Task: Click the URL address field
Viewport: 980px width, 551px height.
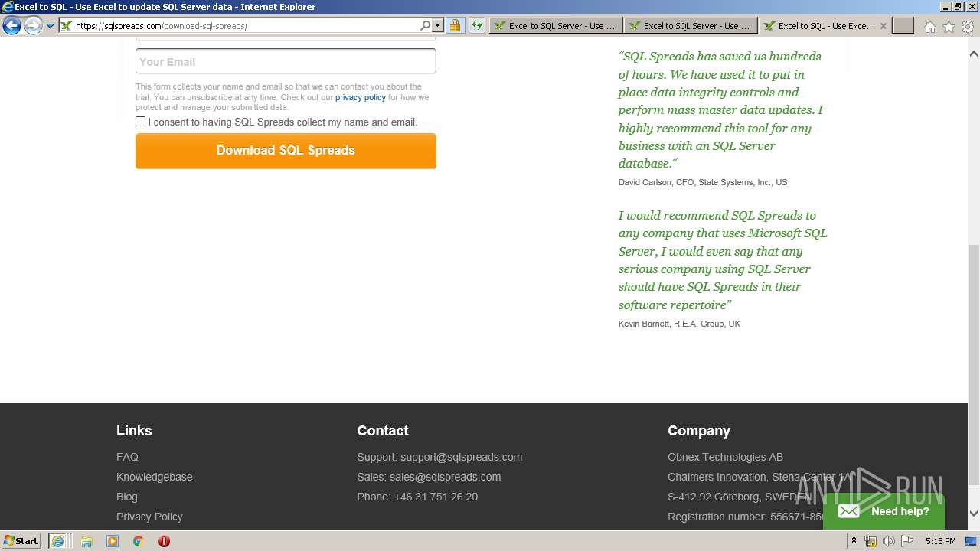Action: (x=245, y=25)
